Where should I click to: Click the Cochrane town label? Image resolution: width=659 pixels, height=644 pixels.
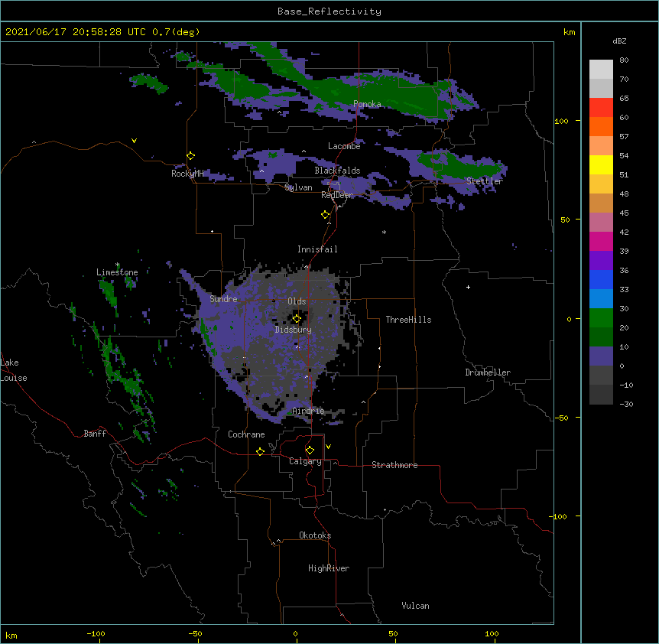pos(246,434)
